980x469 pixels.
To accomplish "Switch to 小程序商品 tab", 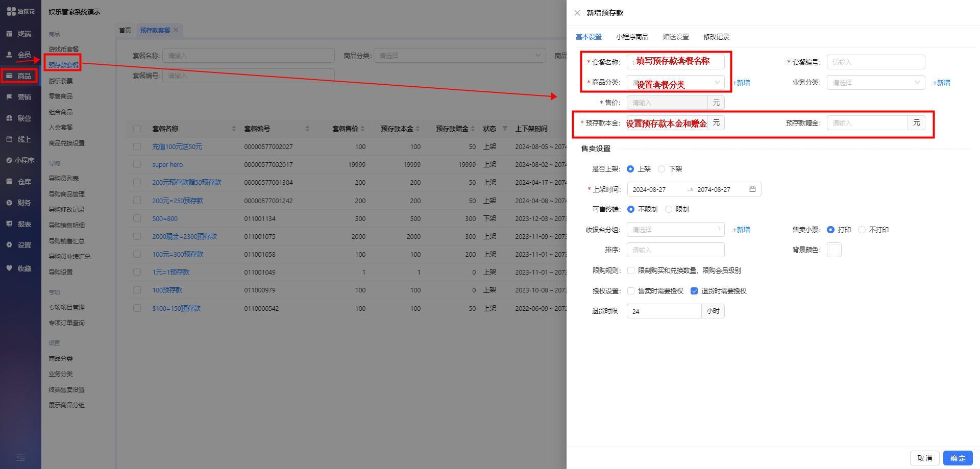I will (632, 37).
